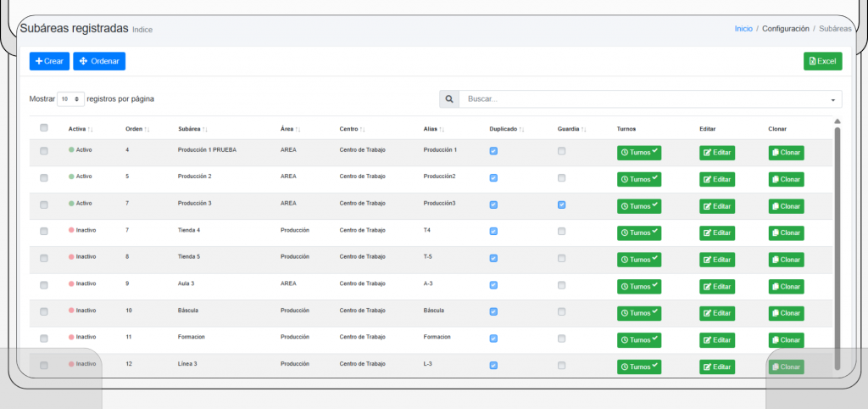The height and width of the screenshot is (409, 868).
Task: Click the scrollbar up arrow
Action: point(837,120)
